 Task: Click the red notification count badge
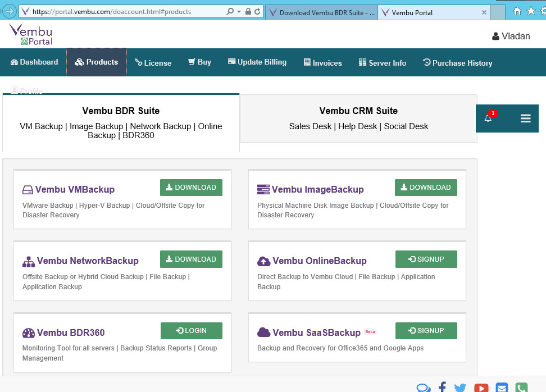tap(493, 113)
